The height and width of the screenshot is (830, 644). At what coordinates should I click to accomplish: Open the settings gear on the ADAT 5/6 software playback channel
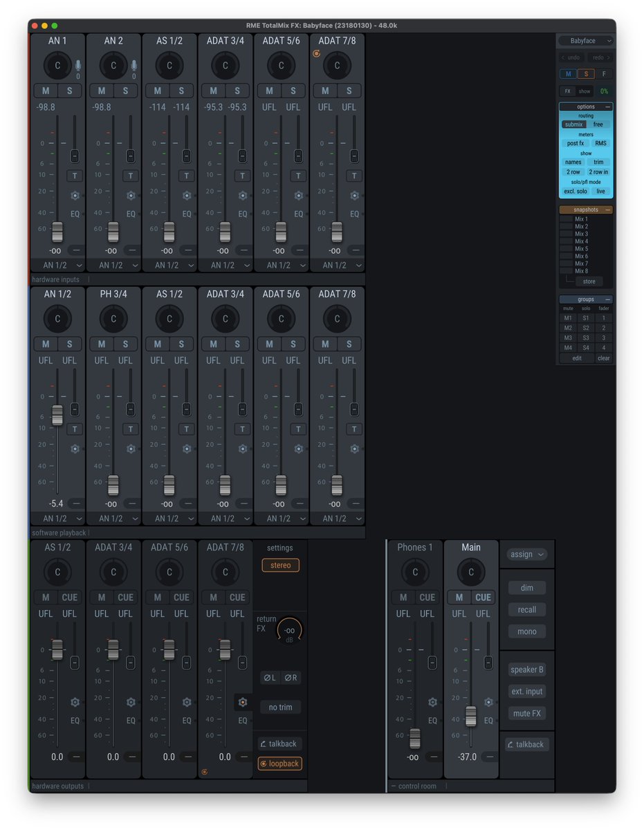pyautogui.click(x=299, y=449)
